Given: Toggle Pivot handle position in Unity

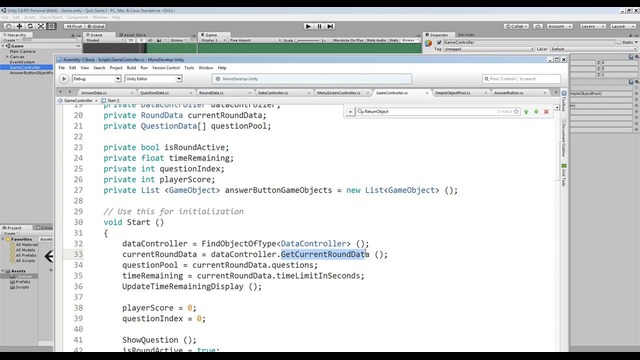Looking at the screenshot, I should tap(74, 26).
